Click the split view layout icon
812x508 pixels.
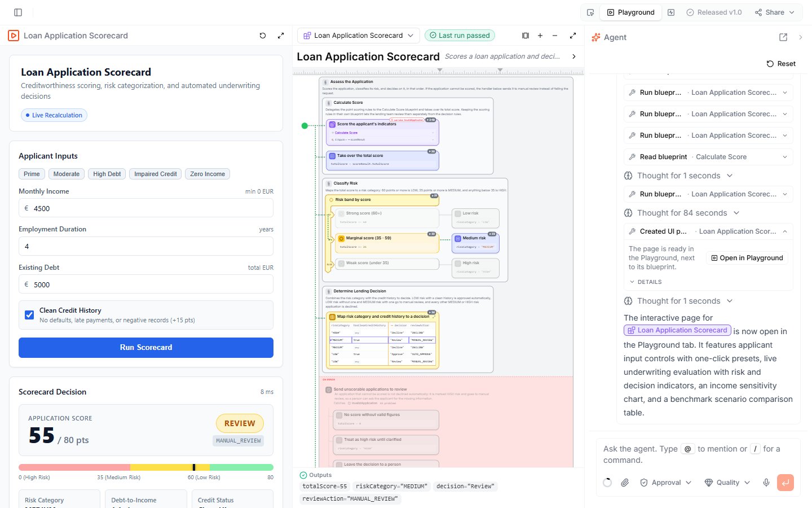[x=526, y=36]
